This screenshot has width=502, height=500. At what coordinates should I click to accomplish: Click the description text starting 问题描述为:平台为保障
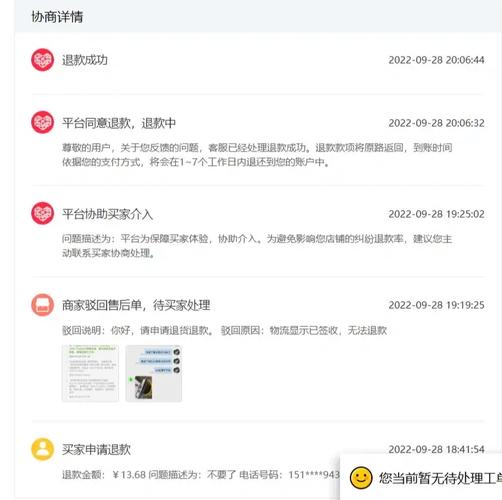point(257,246)
